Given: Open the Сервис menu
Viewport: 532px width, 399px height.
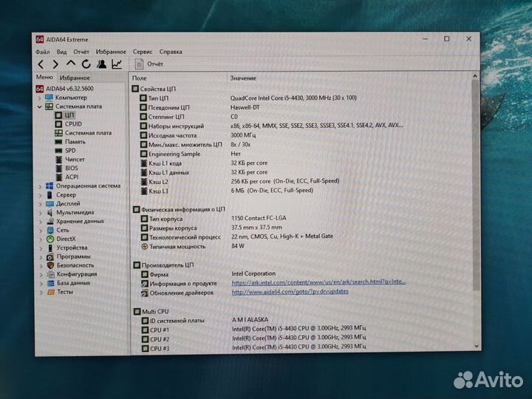Looking at the screenshot, I should tap(143, 52).
